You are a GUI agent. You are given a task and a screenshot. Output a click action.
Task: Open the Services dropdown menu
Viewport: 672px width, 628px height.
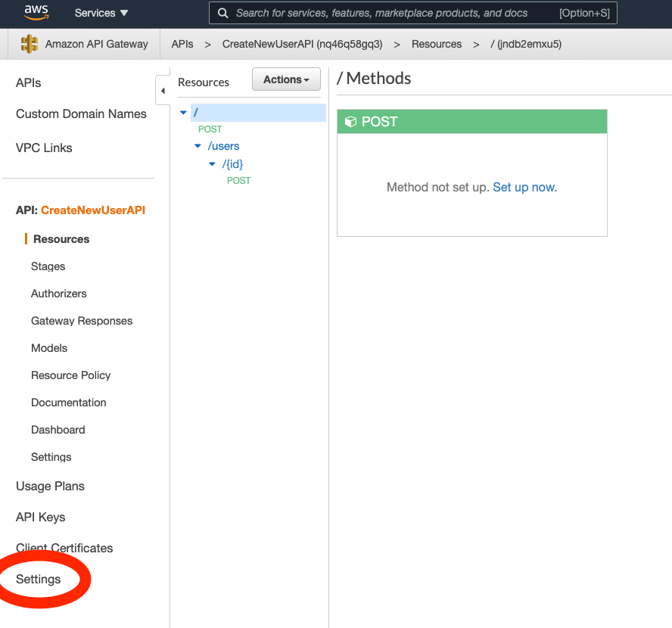click(101, 13)
